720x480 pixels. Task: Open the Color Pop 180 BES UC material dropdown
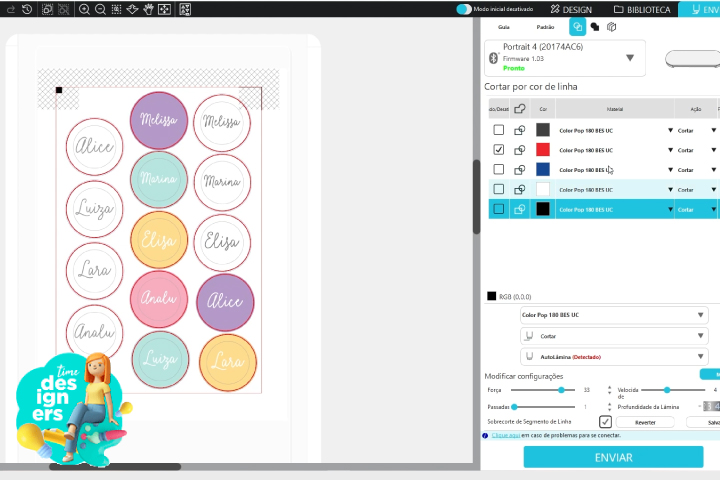tap(700, 315)
